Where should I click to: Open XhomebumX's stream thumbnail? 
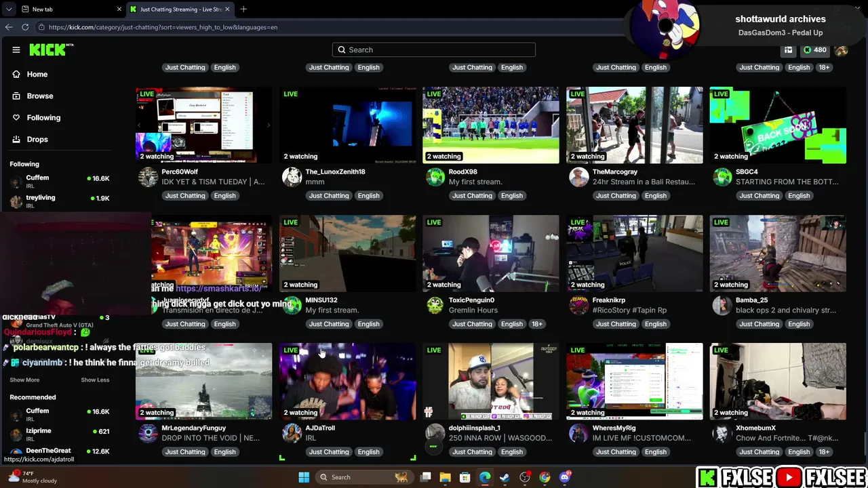(778, 382)
